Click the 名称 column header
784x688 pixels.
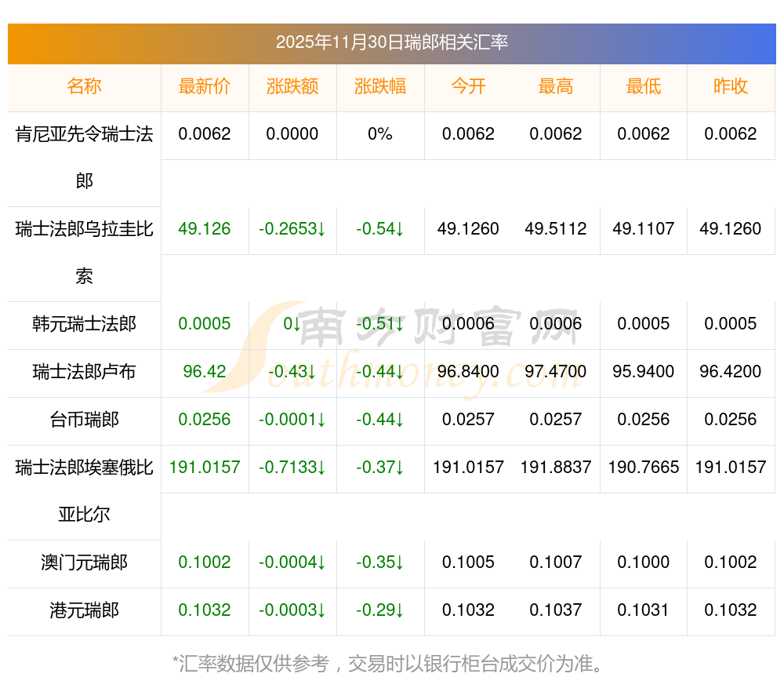(x=84, y=87)
